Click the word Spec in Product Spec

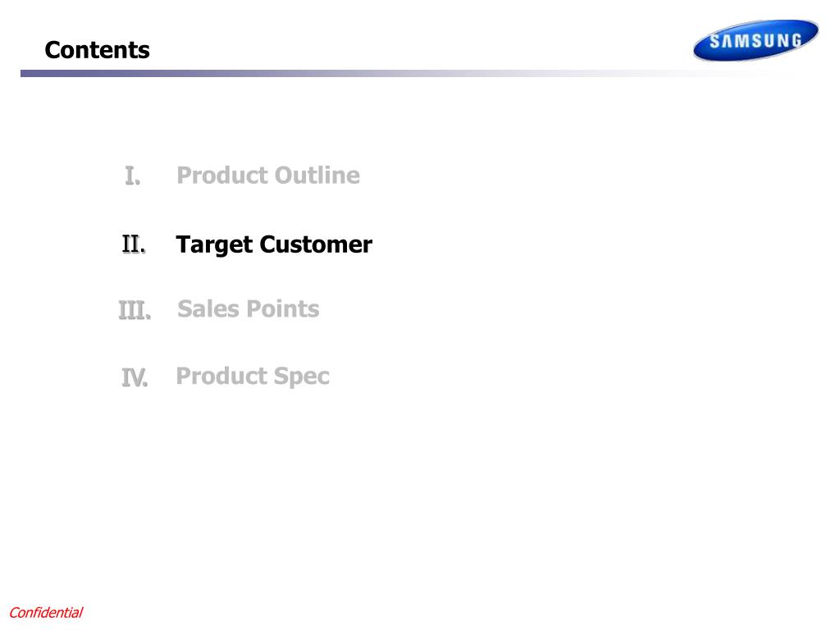(x=301, y=377)
